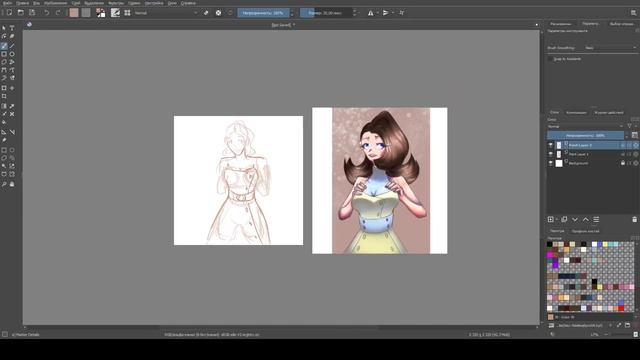The image size is (640, 360).
Task: Enable Snap to Assistants checkbox
Action: pyautogui.click(x=550, y=59)
